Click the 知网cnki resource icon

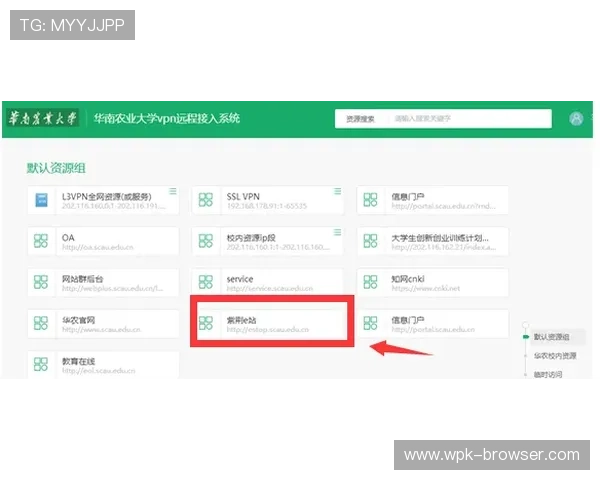click(x=370, y=282)
